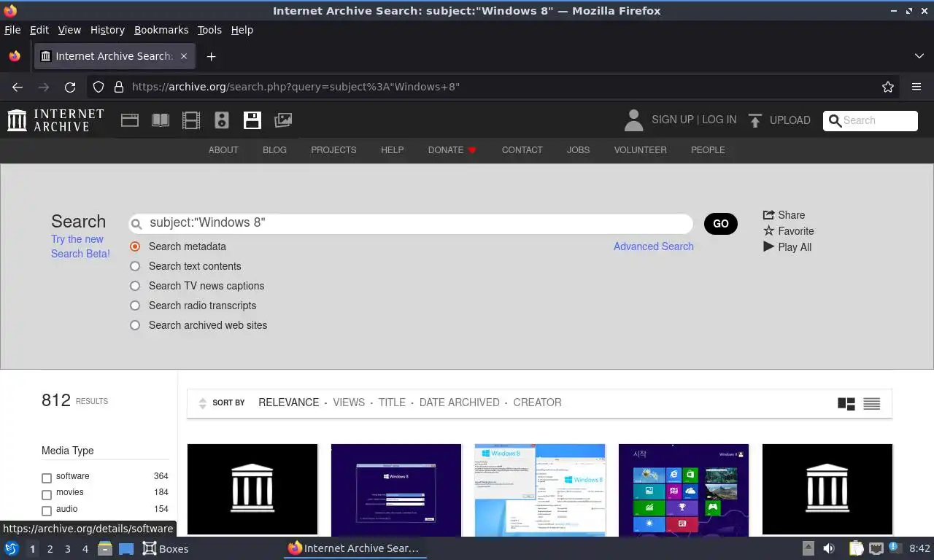Image resolution: width=934 pixels, height=560 pixels.
Task: Click the main subject search query field
Action: click(x=411, y=223)
